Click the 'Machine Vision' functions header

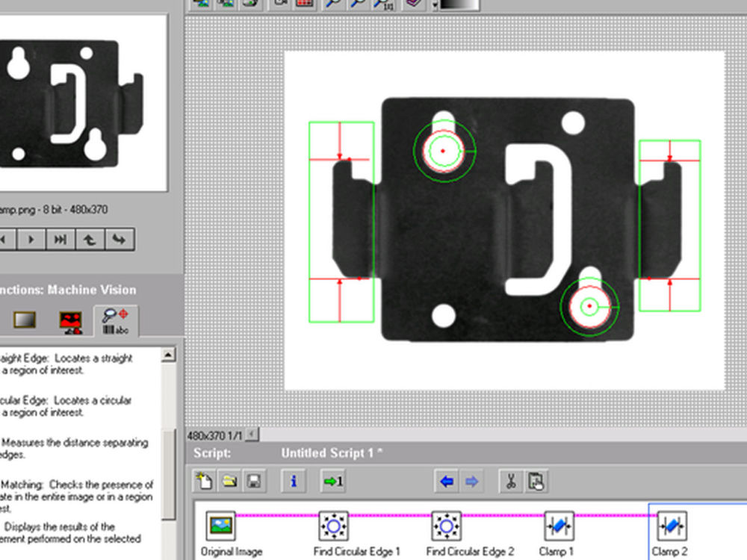(92, 290)
